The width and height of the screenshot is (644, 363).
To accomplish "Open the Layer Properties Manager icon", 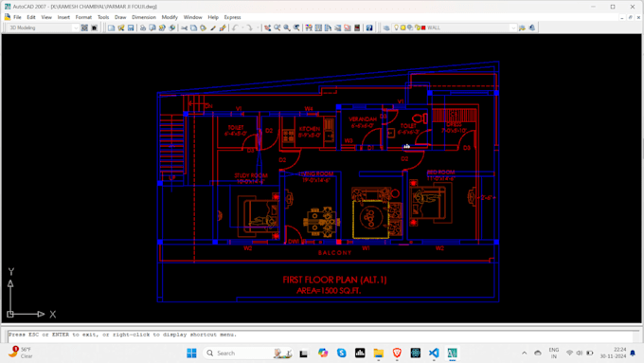I will 386,27.
